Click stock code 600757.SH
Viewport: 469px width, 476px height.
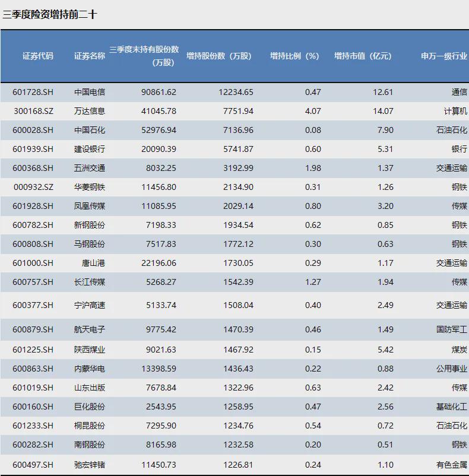tap(33, 282)
